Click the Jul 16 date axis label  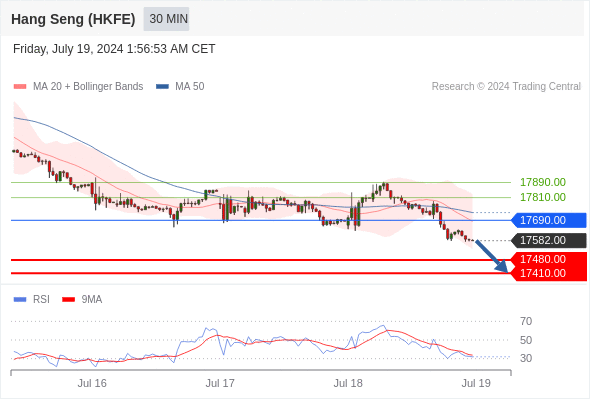[92, 383]
